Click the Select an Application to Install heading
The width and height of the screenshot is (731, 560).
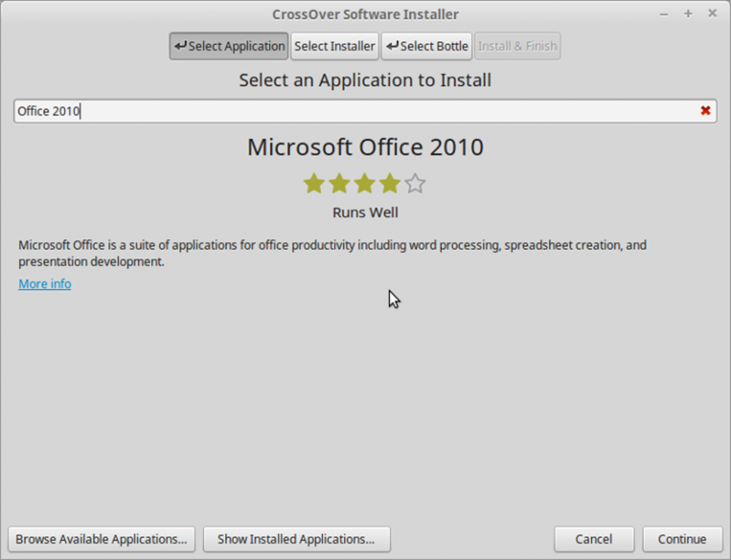365,80
